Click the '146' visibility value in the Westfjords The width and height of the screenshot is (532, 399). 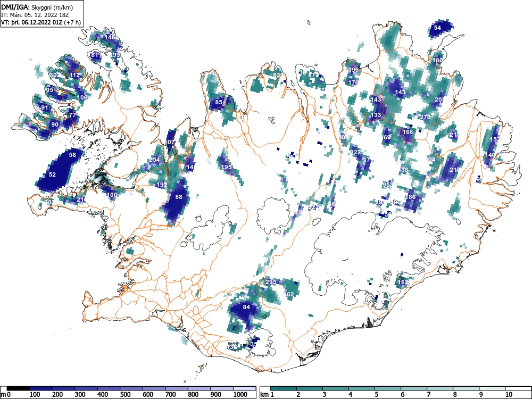click(110, 37)
